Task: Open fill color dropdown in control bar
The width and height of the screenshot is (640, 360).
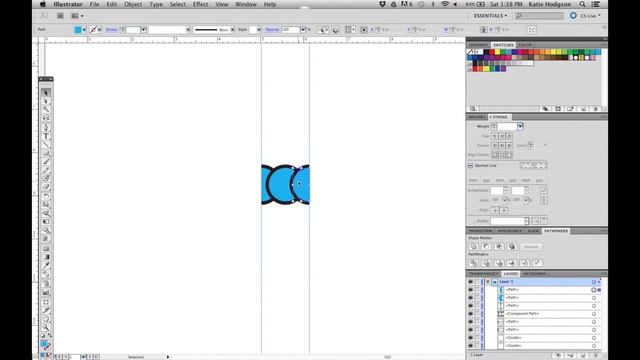Action: point(84,30)
